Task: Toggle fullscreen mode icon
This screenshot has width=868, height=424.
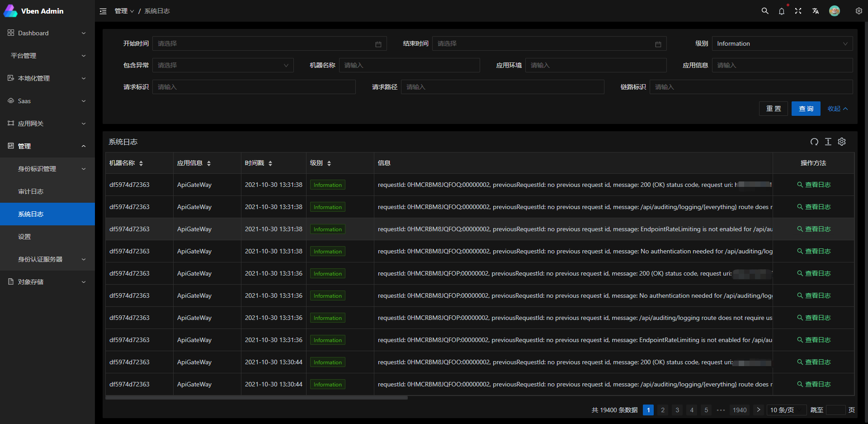Action: pyautogui.click(x=798, y=11)
